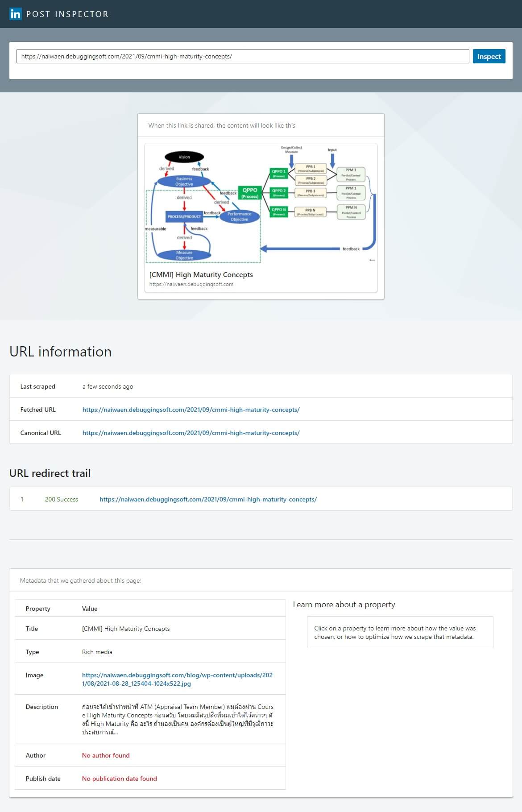522x812 pixels.
Task: Click the Fetched URL label
Action: coord(38,410)
